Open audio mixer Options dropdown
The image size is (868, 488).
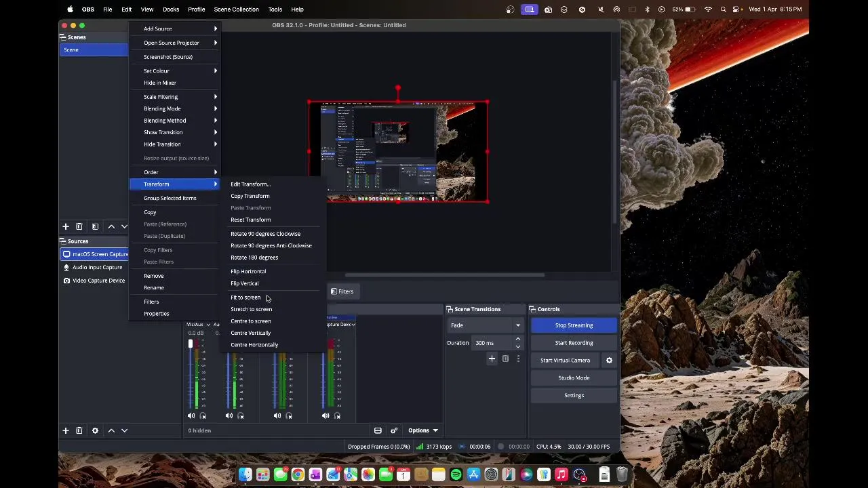pos(422,430)
